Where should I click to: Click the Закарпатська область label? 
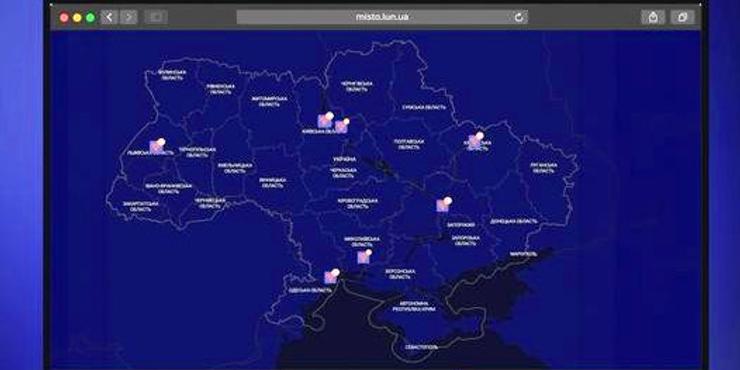(141, 207)
